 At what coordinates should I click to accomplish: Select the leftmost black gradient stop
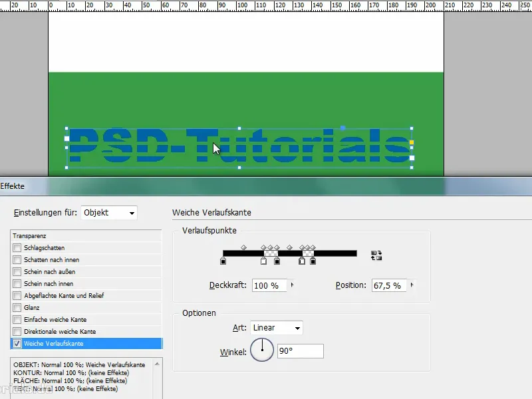click(x=223, y=261)
